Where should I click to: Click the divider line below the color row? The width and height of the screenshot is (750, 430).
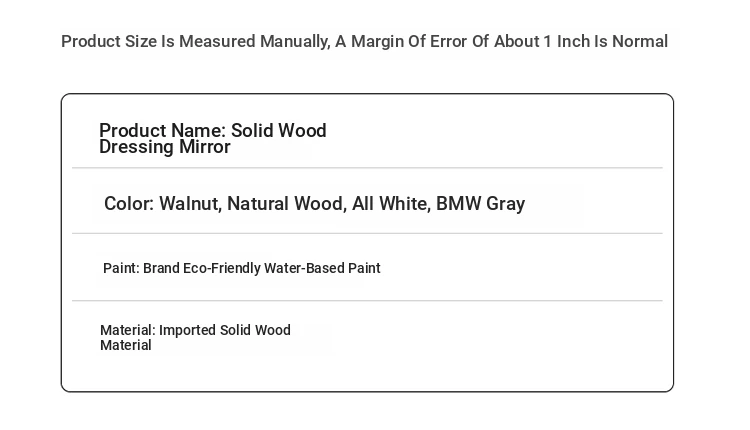pos(367,233)
